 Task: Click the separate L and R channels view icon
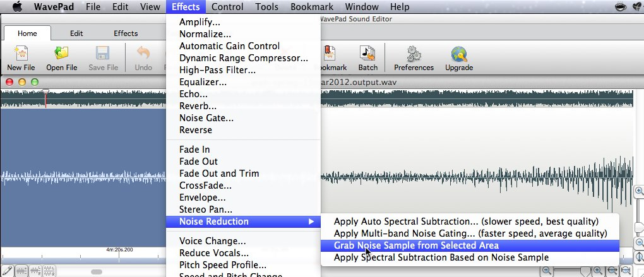pyautogui.click(x=49, y=271)
